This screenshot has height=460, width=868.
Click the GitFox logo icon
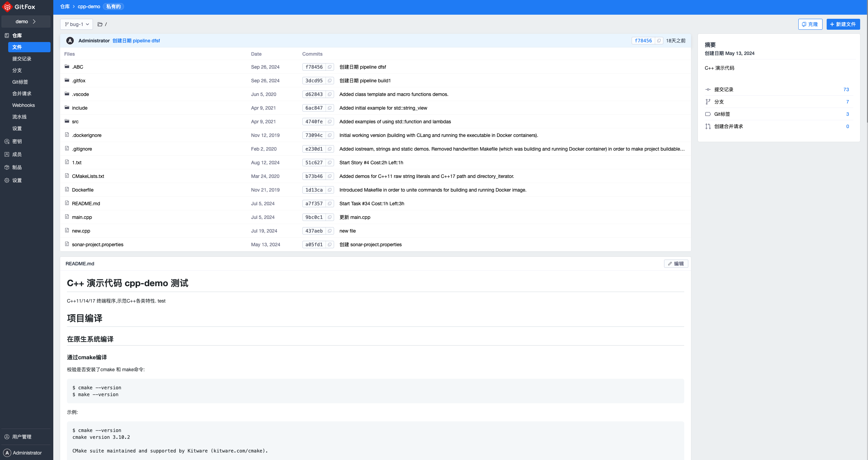tap(7, 7)
